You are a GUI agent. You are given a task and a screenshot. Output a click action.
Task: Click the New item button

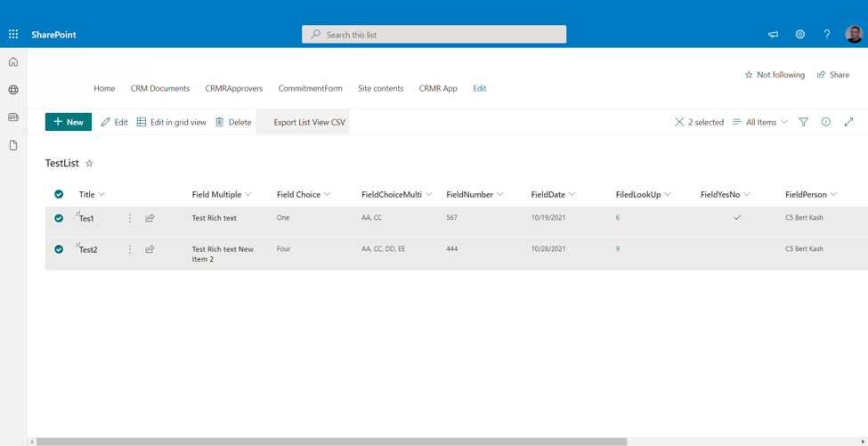pos(69,122)
